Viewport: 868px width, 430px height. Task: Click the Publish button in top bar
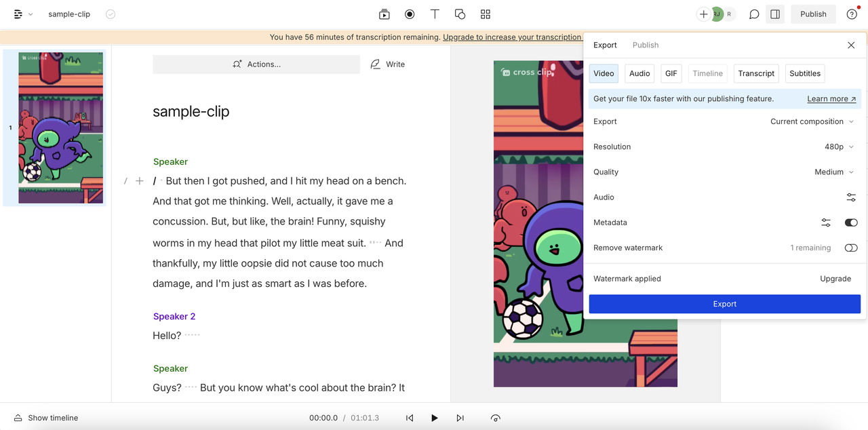[x=813, y=14]
